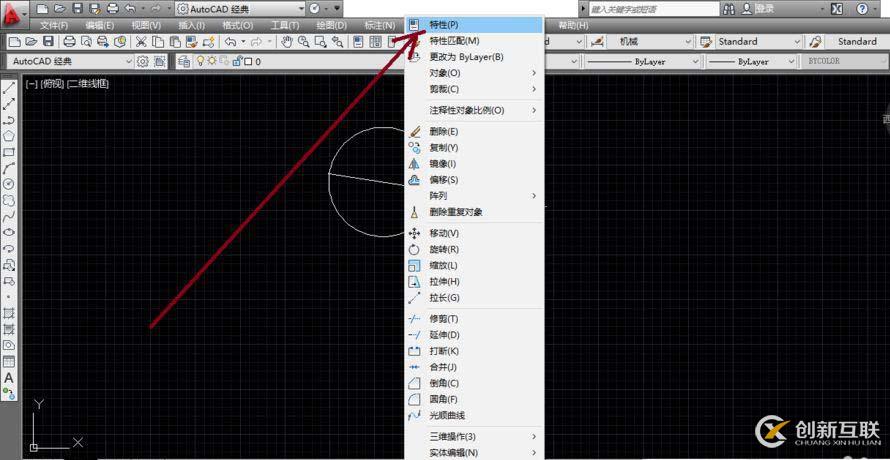This screenshot has height=460, width=890.
Task: Toggle layer 0 on/off lightbulb
Action: 199,61
